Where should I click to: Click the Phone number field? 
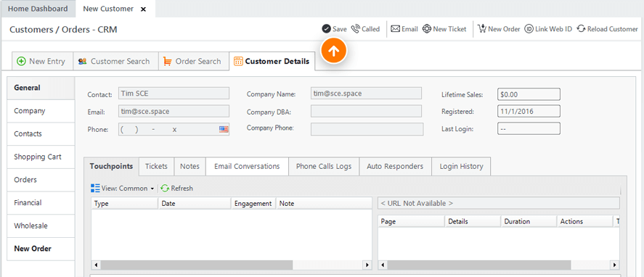point(174,129)
